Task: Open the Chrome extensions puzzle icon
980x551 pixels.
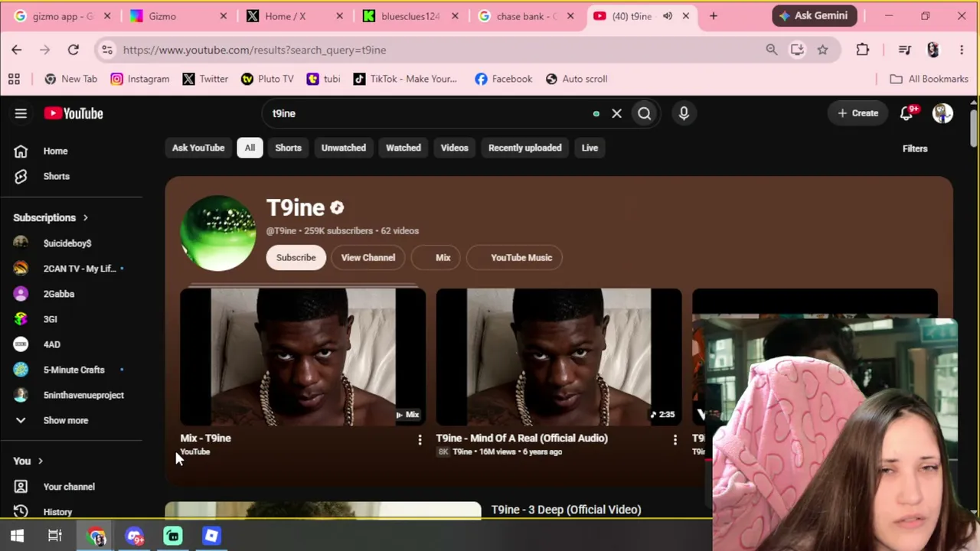Action: point(863,50)
